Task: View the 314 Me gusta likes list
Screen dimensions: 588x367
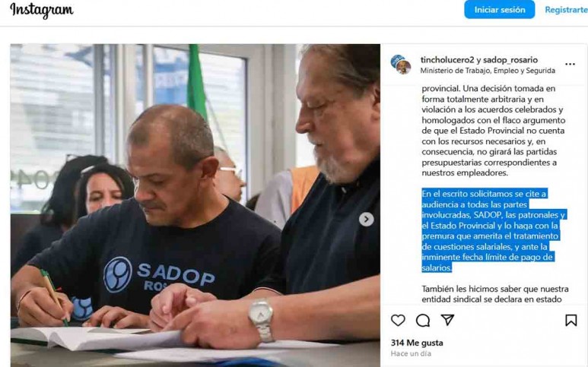Action: tap(417, 343)
